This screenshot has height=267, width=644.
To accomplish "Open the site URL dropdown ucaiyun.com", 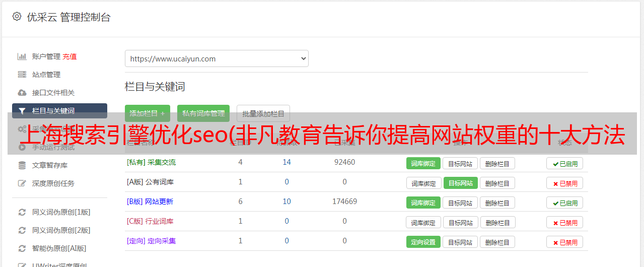I will 217,58.
